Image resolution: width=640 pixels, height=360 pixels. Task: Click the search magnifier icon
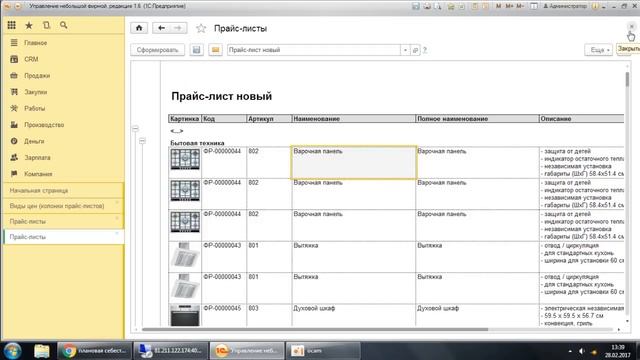(x=64, y=25)
